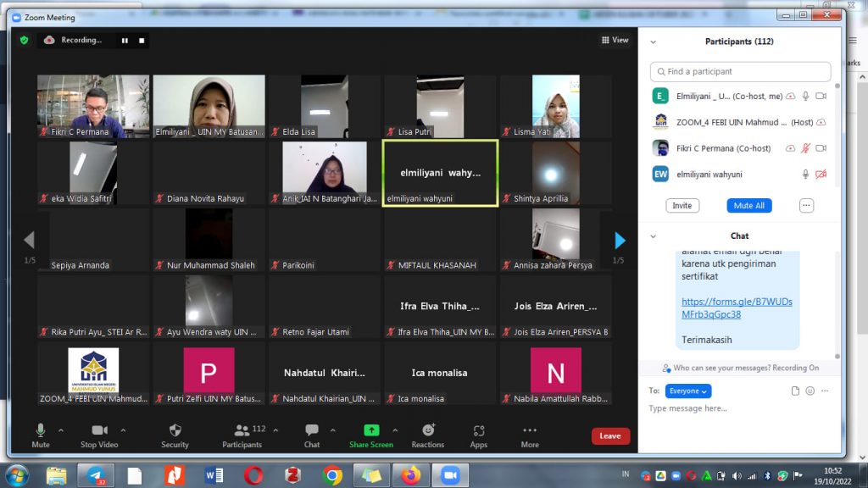Open the Everyone recipient dropdown

687,391
